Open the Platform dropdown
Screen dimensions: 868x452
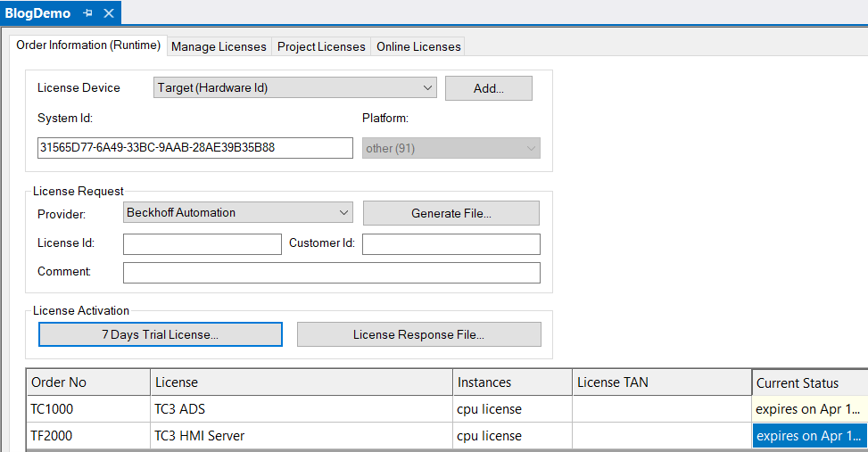(451, 148)
